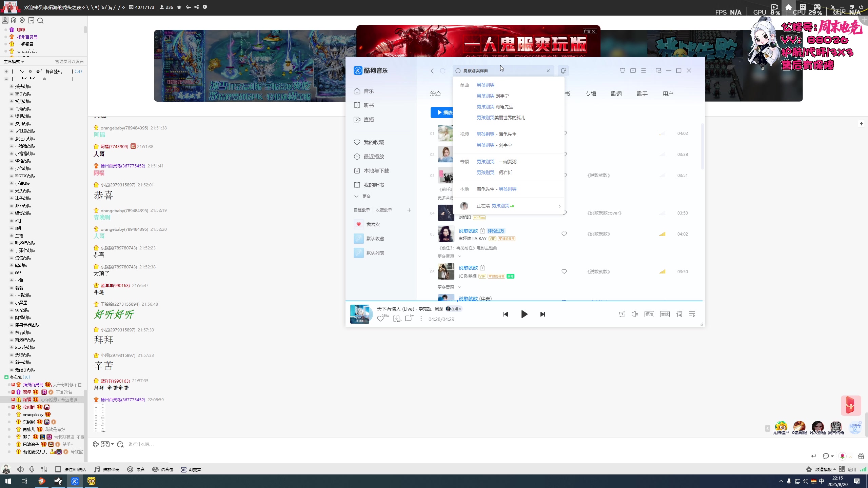Open the KuGou main menu icon
Viewport: 868px width, 488px height.
click(644, 70)
